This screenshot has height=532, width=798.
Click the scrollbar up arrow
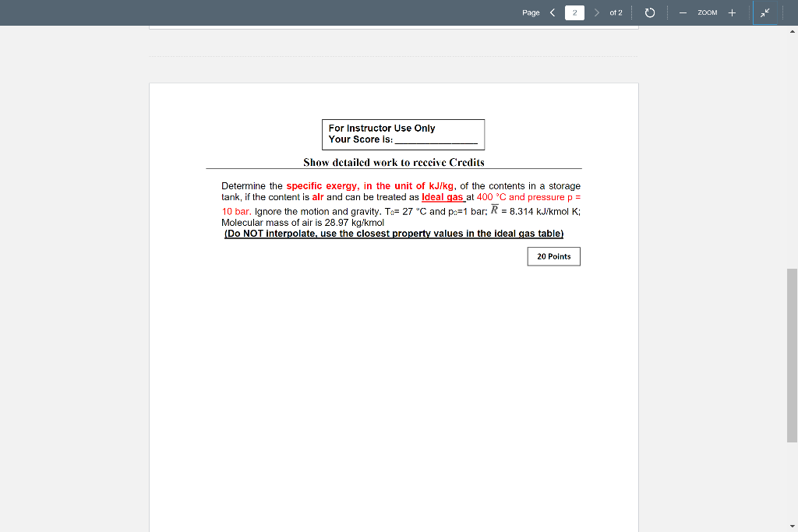pos(792,31)
